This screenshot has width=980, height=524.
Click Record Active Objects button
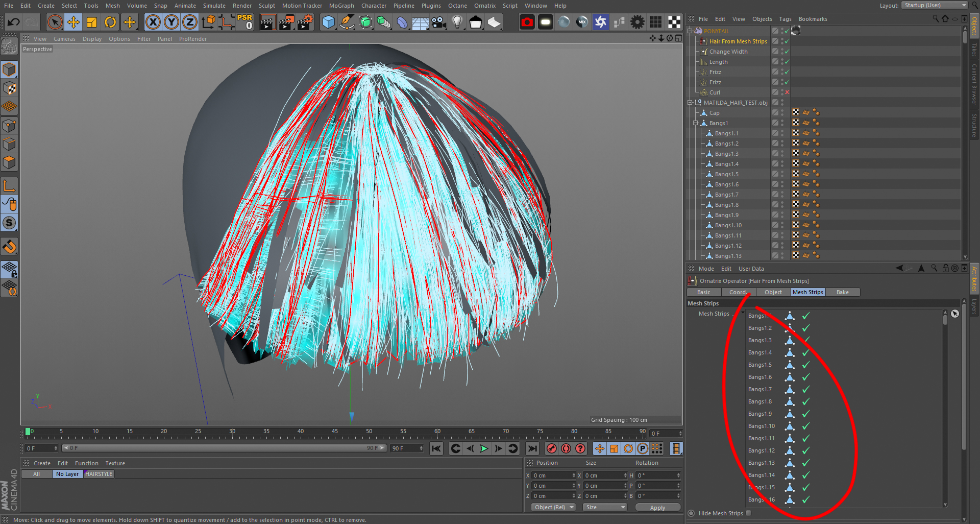551,448
